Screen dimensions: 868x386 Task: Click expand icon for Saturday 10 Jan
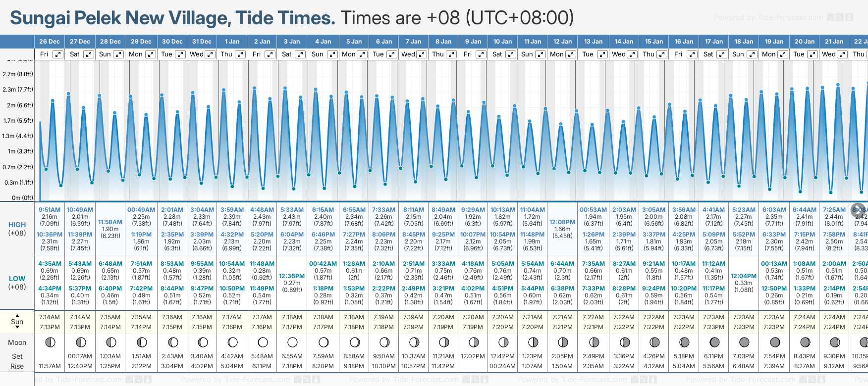[511, 54]
